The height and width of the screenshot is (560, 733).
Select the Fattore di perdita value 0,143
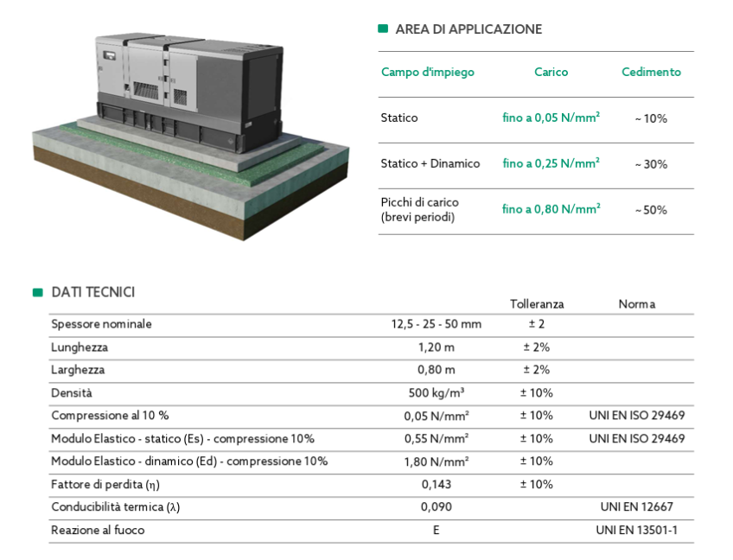coord(436,485)
